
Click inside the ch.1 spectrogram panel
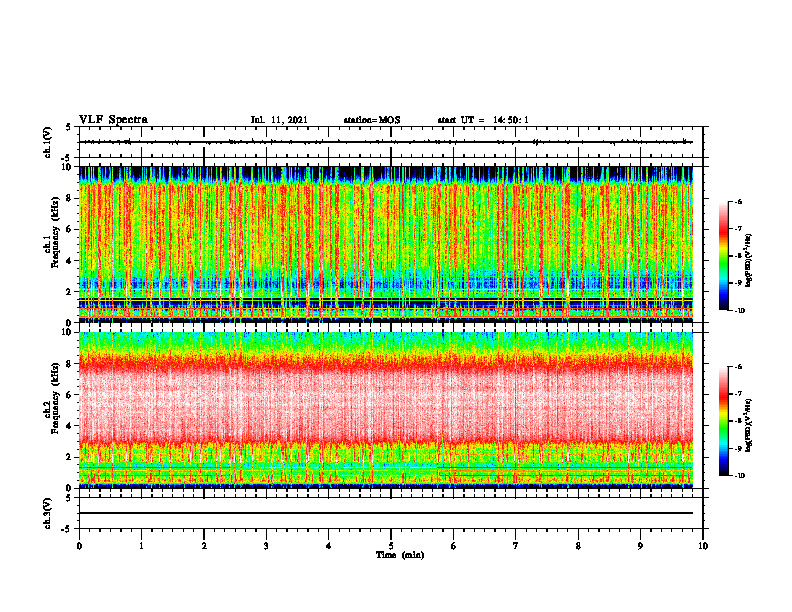[385, 244]
